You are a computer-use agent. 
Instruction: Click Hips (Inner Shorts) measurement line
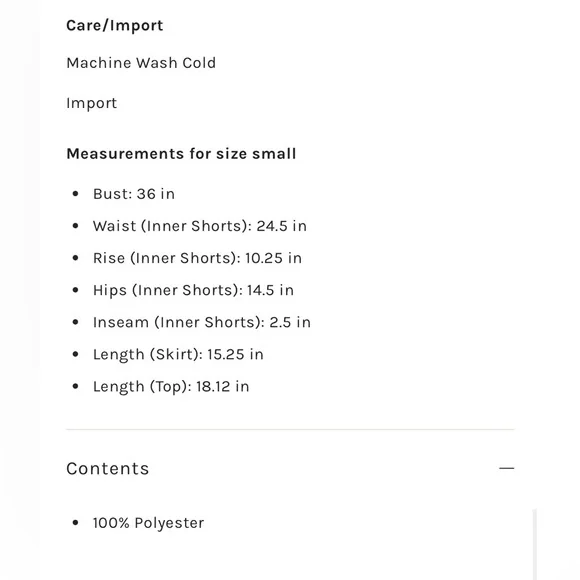coord(193,290)
